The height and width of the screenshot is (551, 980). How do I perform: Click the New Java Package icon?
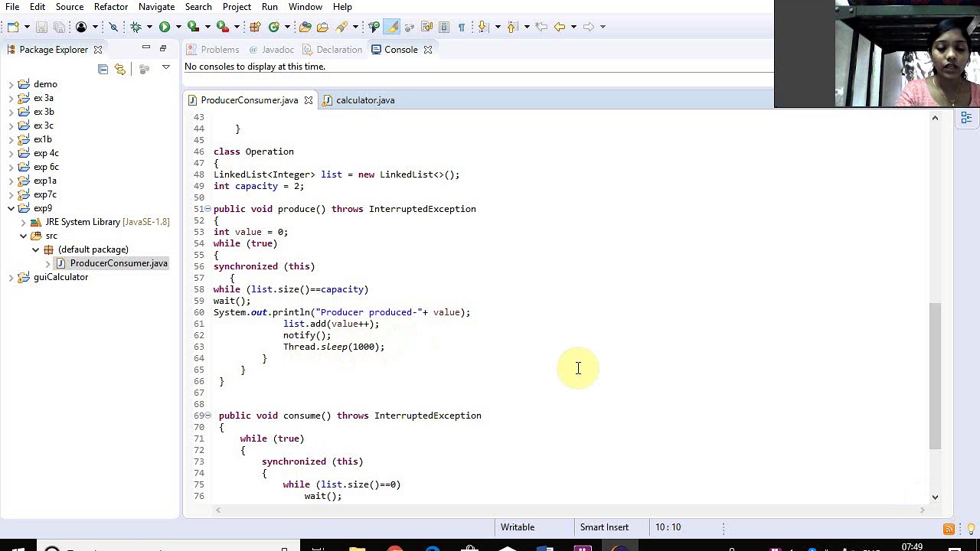255,27
